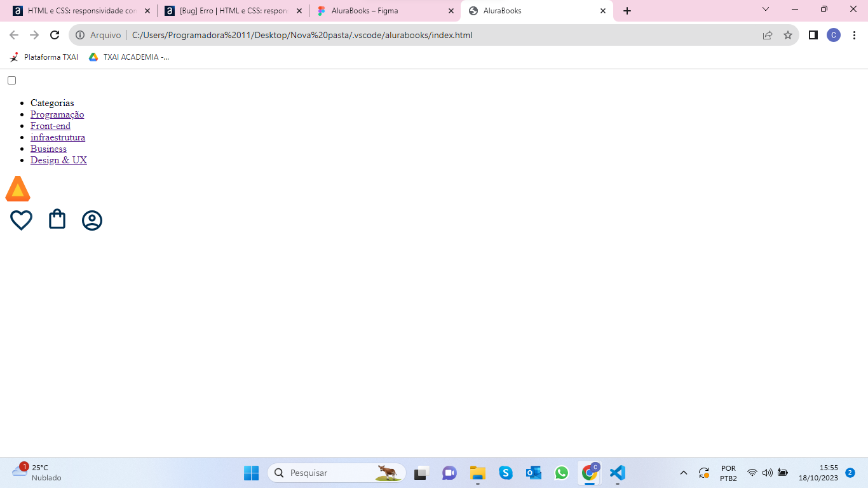This screenshot has width=868, height=488.
Task: Share this page via share icon
Action: (x=768, y=35)
